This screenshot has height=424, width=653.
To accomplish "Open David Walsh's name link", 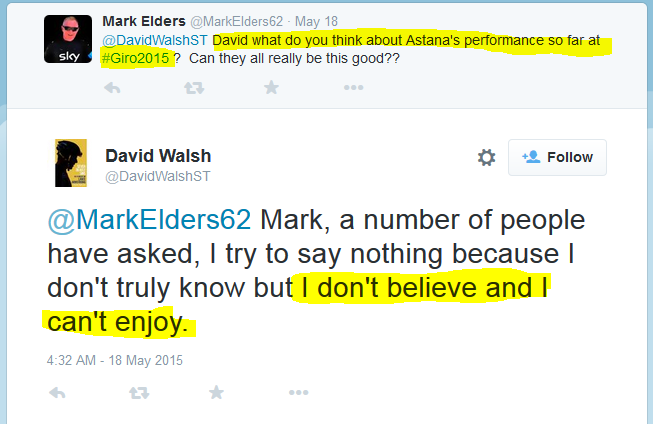I will 158,156.
